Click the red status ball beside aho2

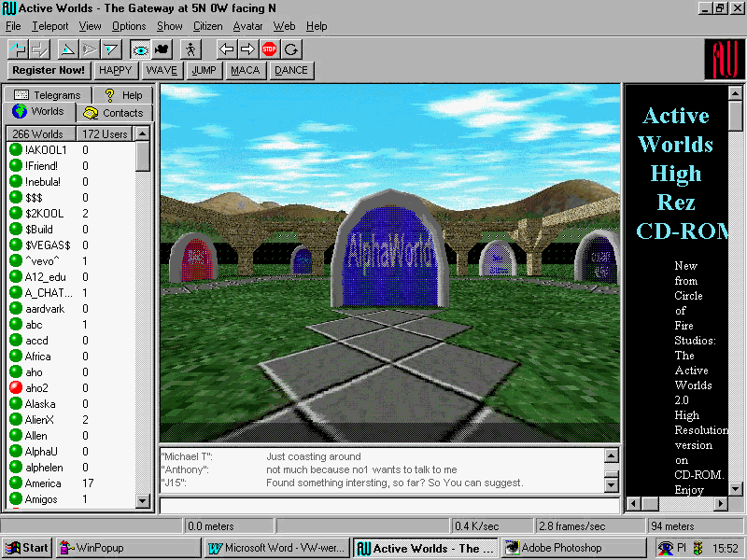coord(16,387)
